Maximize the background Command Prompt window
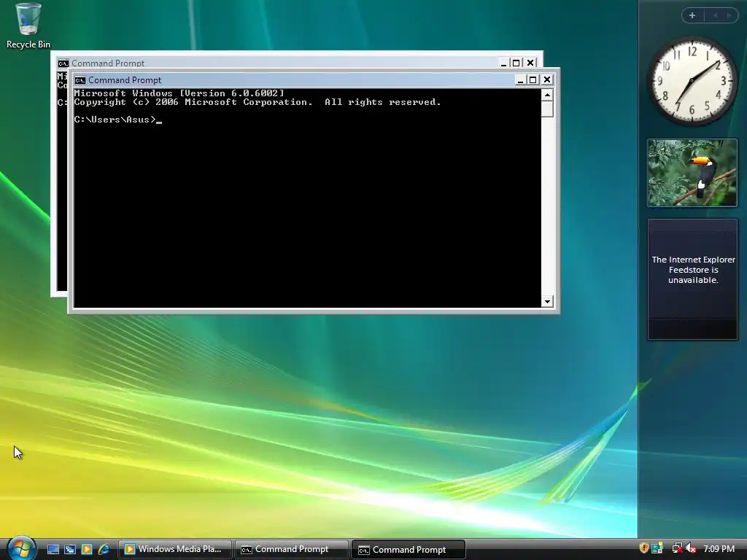Image resolution: width=747 pixels, height=560 pixels. [516, 63]
